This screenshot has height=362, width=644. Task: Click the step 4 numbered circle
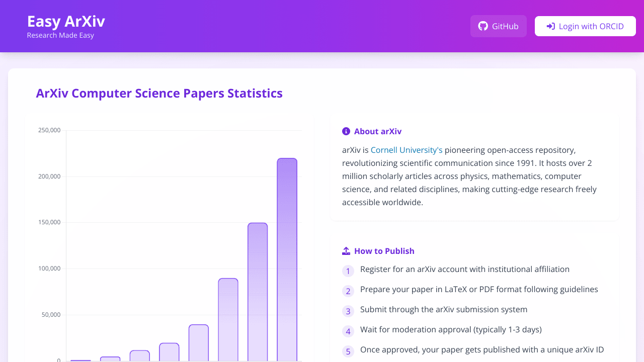click(348, 331)
